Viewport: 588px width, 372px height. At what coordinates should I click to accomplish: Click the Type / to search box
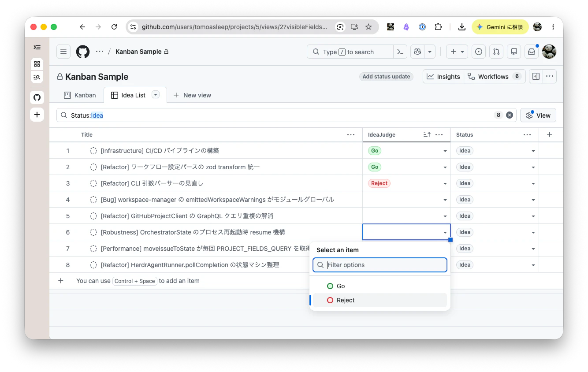pyautogui.click(x=350, y=52)
